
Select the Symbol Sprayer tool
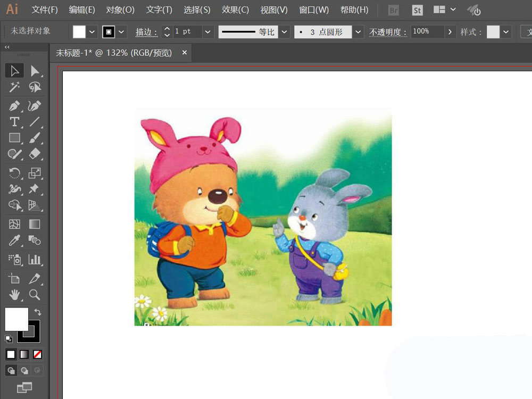pos(14,260)
